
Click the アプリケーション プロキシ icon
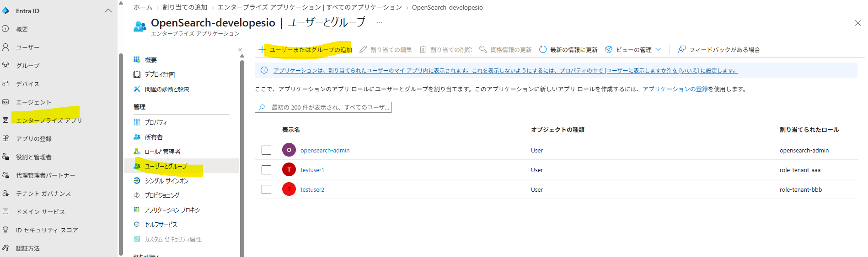click(137, 210)
